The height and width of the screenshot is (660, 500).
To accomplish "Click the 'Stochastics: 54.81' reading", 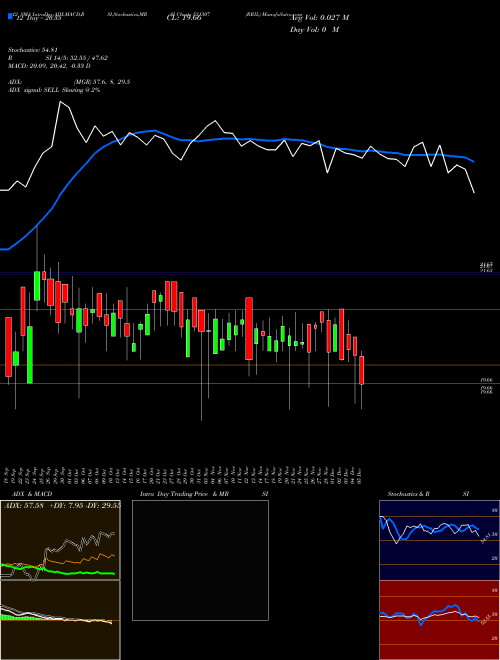I will pos(33,50).
